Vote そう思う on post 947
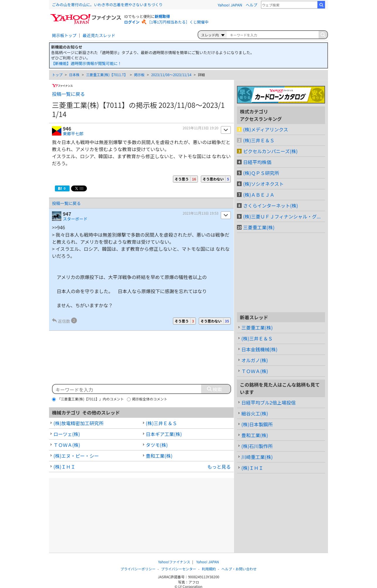 pyautogui.click(x=184, y=321)
